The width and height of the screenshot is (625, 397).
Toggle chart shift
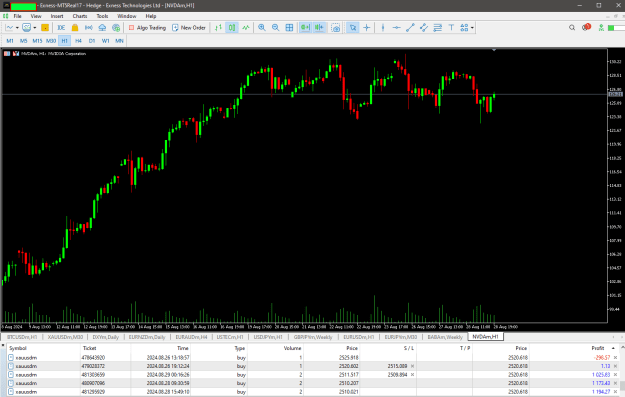[319, 28]
